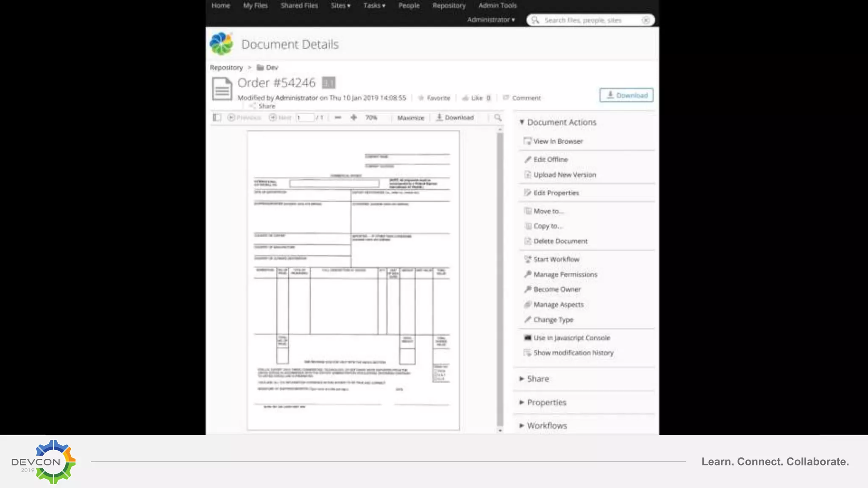Clear the search box with X icon
This screenshot has height=488, width=868.
pyautogui.click(x=645, y=20)
